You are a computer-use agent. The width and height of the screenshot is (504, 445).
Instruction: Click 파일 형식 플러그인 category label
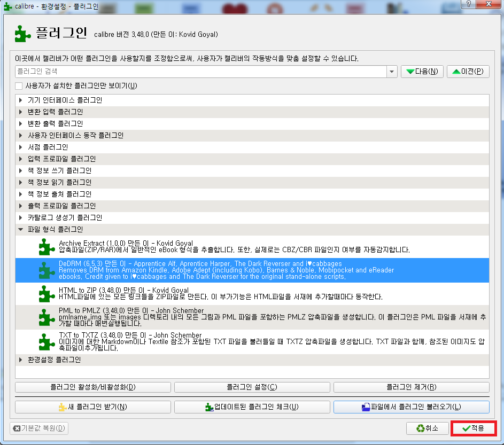pyautogui.click(x=55, y=229)
